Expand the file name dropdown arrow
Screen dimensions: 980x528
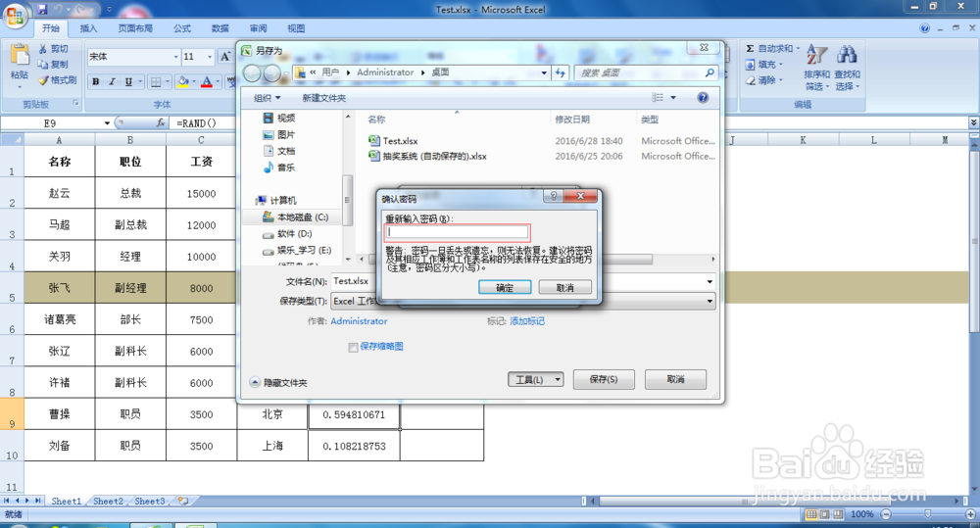click(x=710, y=282)
